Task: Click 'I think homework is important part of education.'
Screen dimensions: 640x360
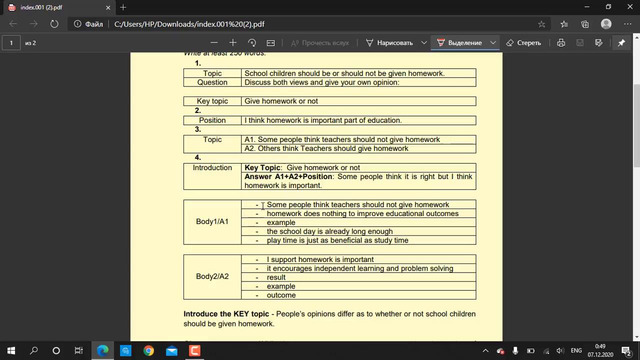Action: click(323, 120)
